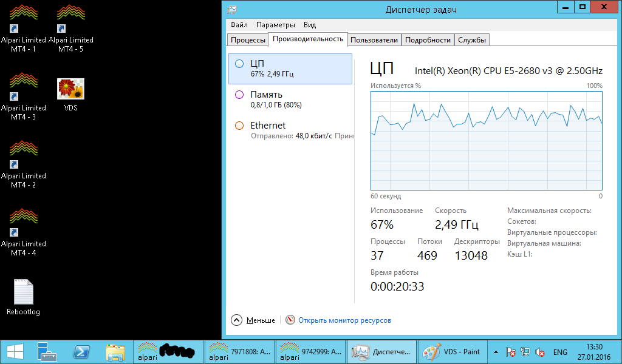Select the Rebootlog text file icon
This screenshot has width=622, height=364.
coord(24,297)
